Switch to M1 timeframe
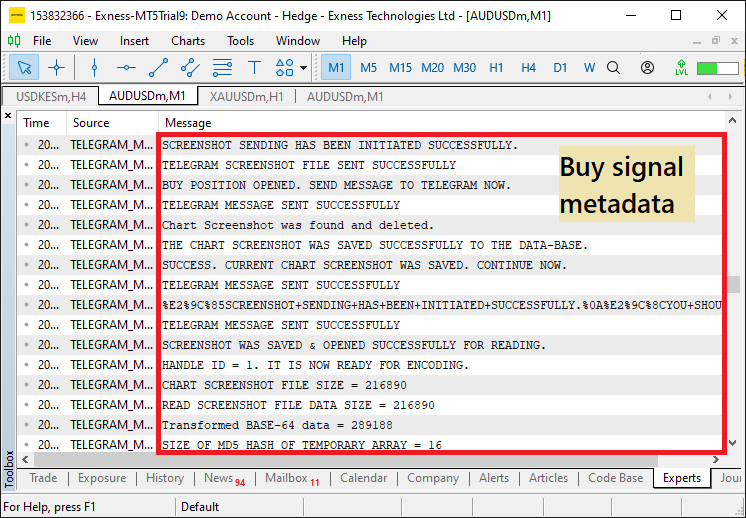This screenshot has width=746, height=518. tap(336, 68)
